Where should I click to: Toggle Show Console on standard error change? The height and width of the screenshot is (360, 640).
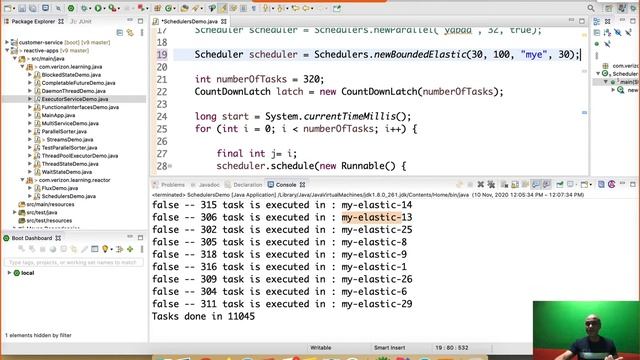pyautogui.click(x=546, y=184)
